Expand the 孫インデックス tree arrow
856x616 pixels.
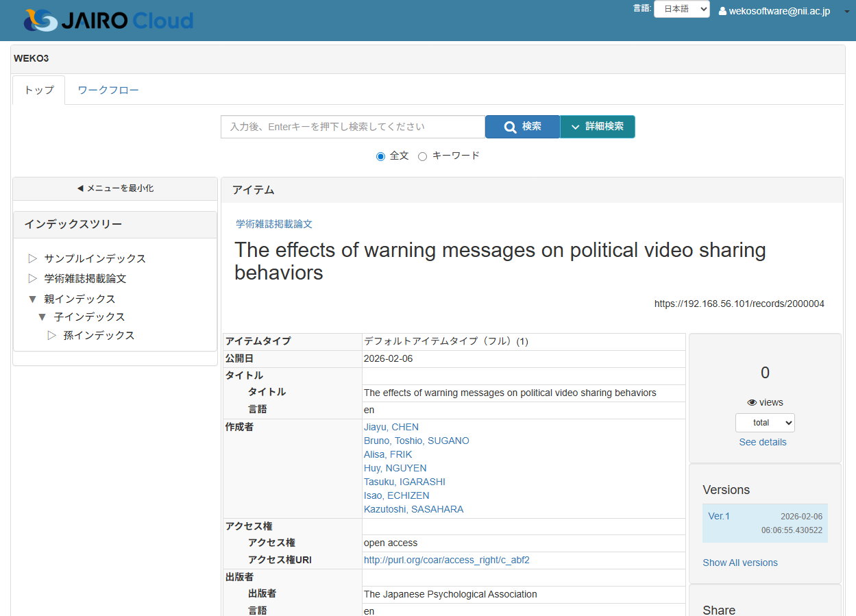tap(51, 336)
